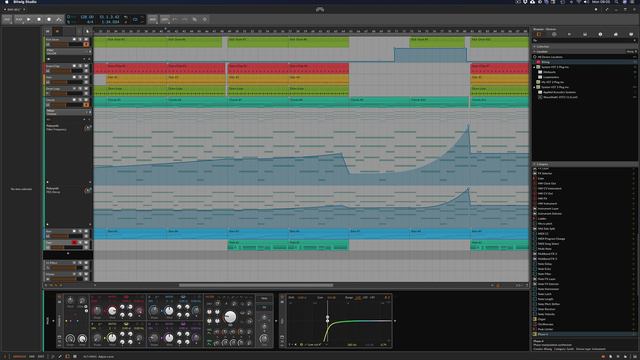Solo the orange hats track

point(80,77)
